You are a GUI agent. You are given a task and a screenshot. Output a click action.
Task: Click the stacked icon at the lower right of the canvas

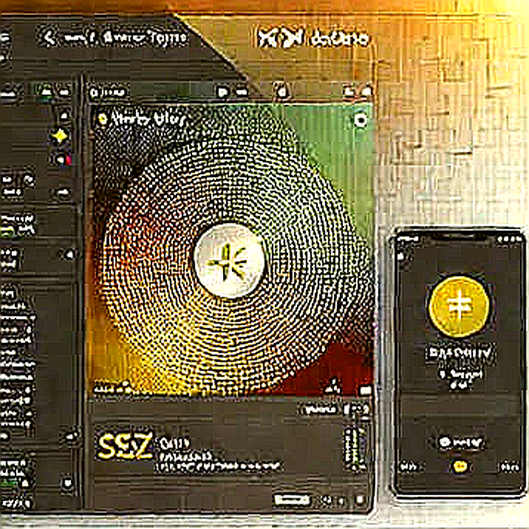coord(333,387)
